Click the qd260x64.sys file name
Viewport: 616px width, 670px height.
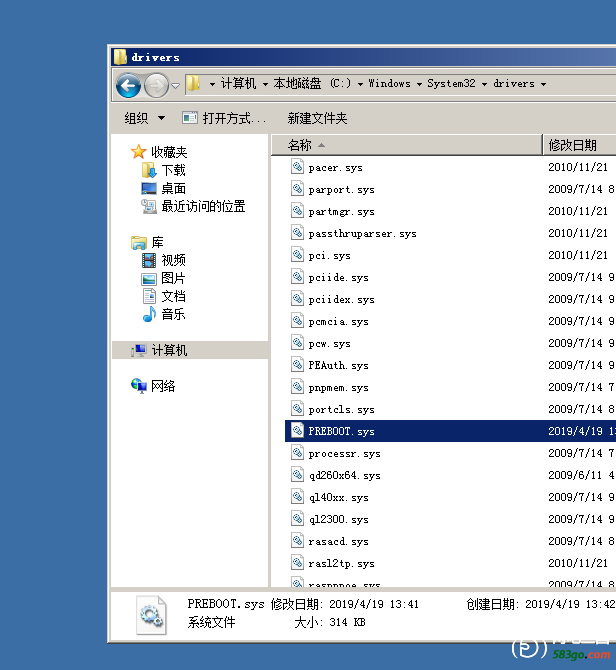point(344,475)
